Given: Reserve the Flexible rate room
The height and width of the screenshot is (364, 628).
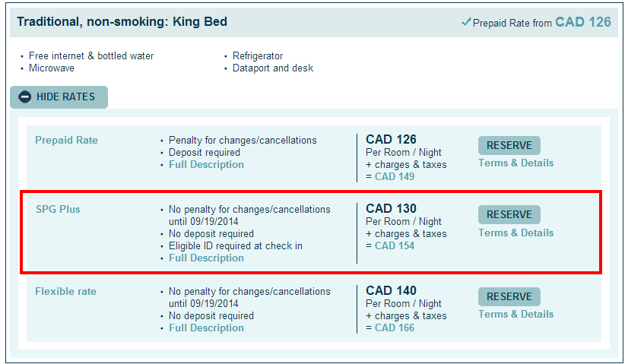Looking at the screenshot, I should (x=509, y=296).
